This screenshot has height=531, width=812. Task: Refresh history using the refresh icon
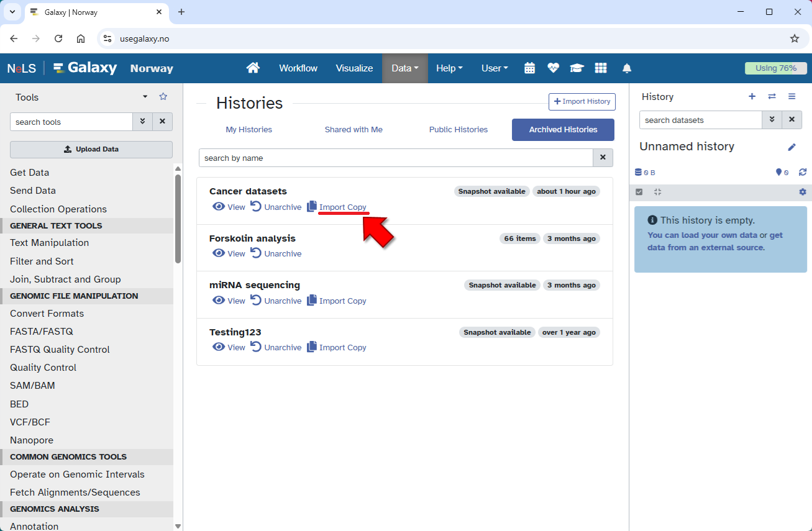803,173
